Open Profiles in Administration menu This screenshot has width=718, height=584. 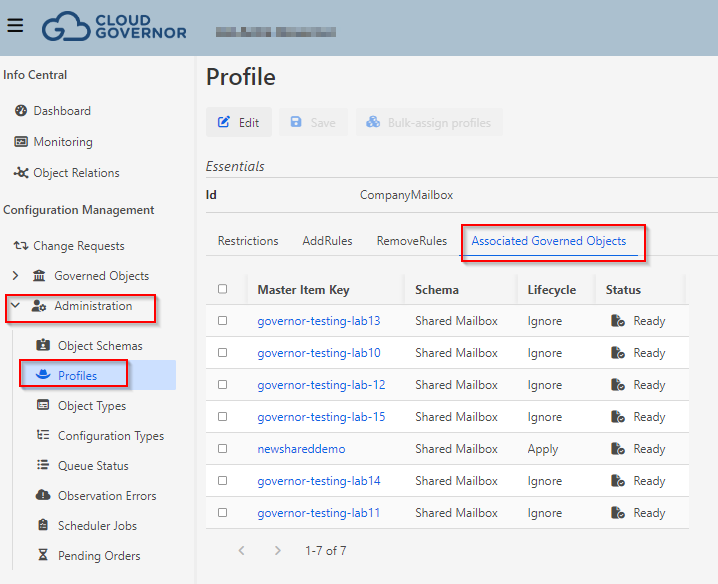pyautogui.click(x=77, y=376)
